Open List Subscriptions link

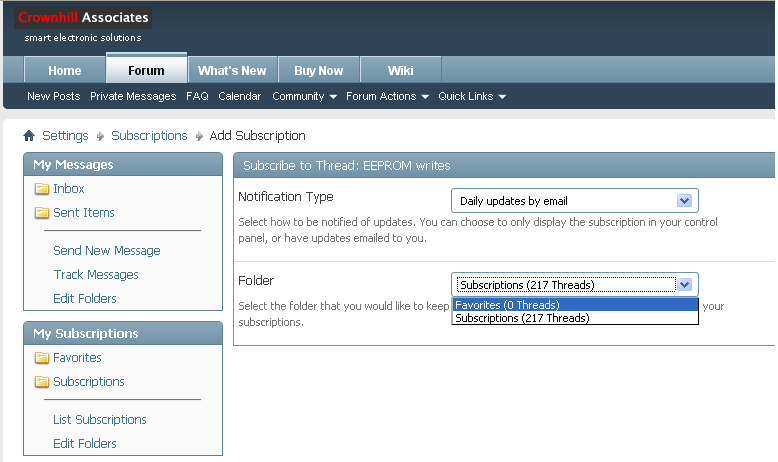[x=100, y=420]
